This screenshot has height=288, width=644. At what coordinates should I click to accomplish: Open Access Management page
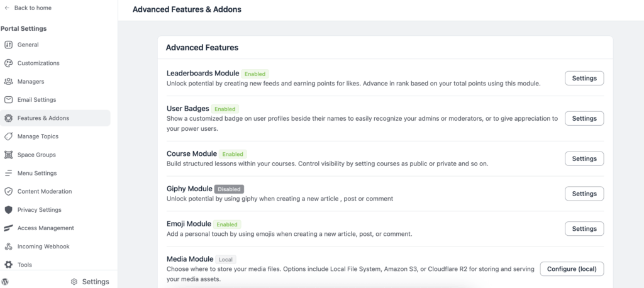[55, 228]
